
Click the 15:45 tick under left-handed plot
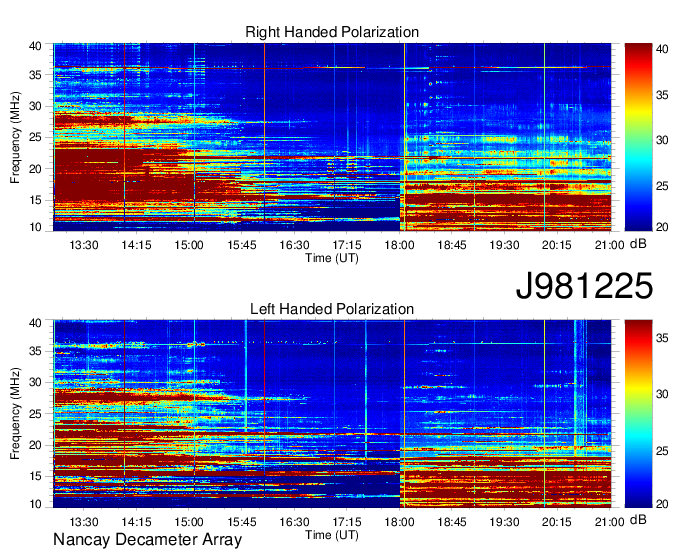point(242,522)
